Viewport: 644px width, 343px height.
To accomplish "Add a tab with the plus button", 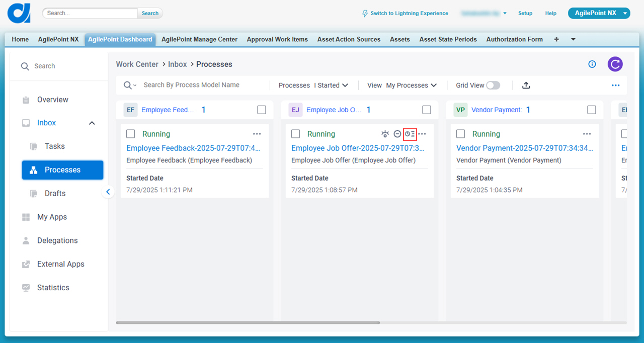I will click(x=556, y=39).
